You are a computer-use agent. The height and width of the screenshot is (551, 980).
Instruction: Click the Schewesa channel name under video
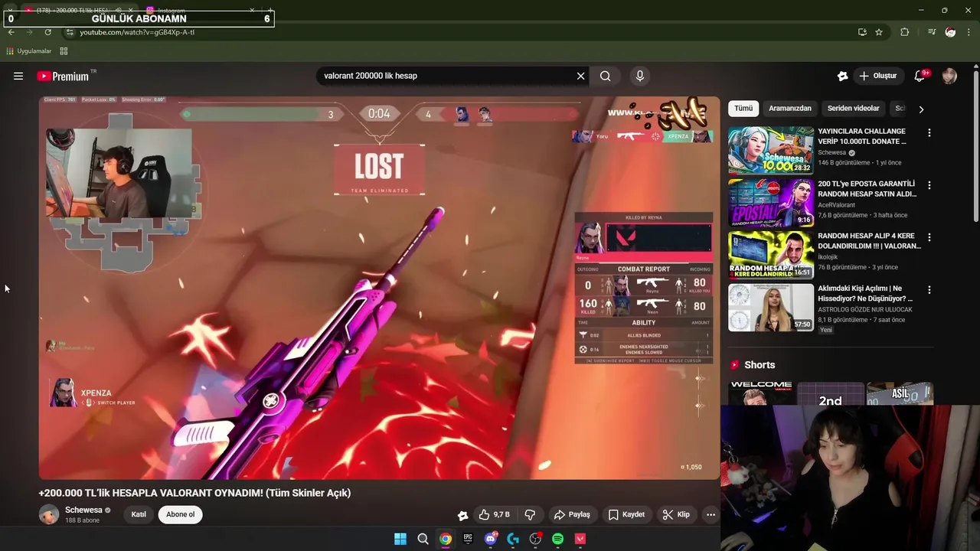(83, 510)
